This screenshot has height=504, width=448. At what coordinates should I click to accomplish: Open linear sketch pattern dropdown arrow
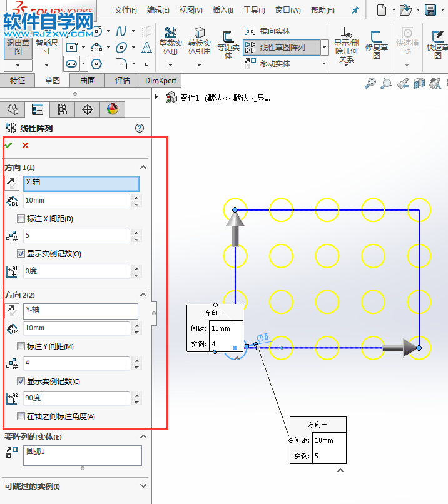pos(325,48)
